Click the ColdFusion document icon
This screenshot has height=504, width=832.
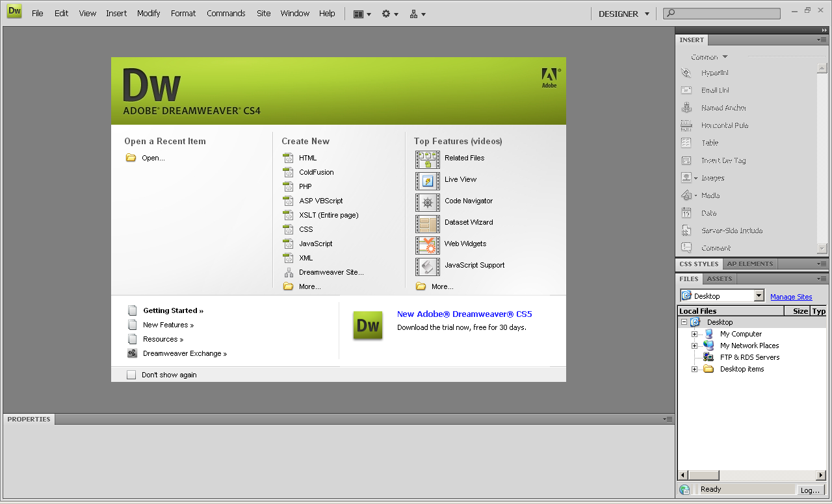289,172
